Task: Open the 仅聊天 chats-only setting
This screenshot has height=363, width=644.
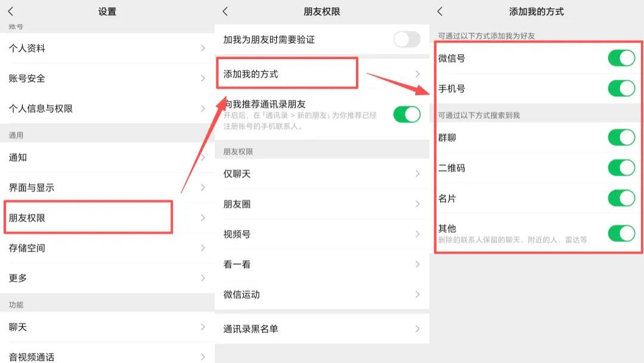Action: [322, 174]
